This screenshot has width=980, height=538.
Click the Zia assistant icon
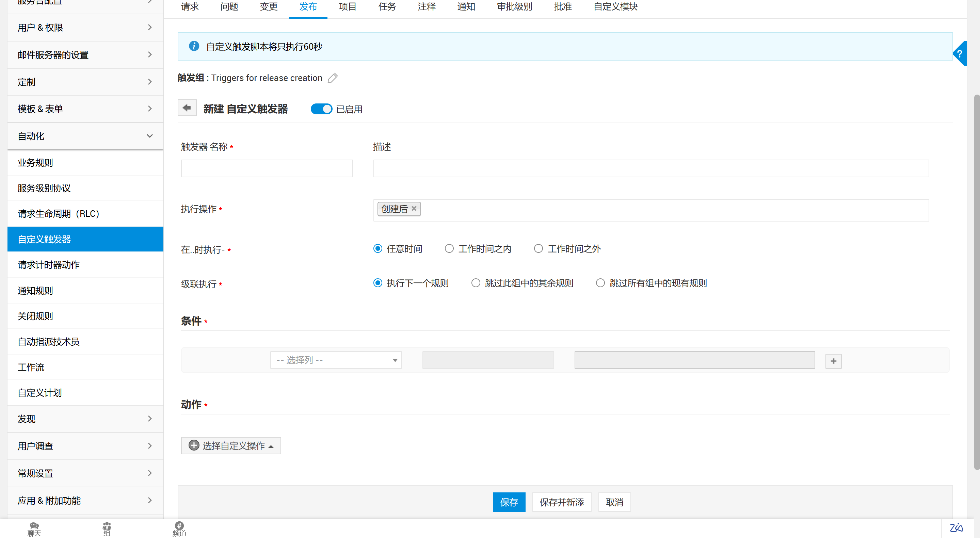[957, 528]
